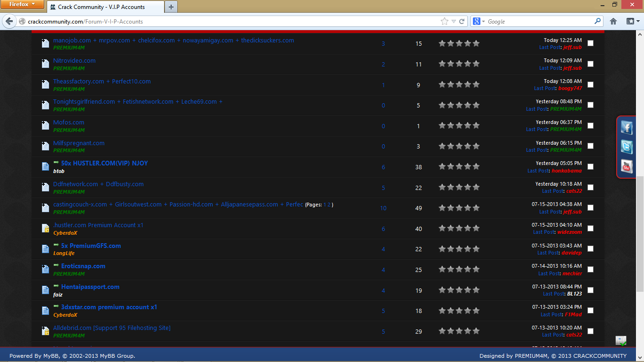View the profile of last poster widezoom
This screenshot has width=644, height=362.
[570, 232]
